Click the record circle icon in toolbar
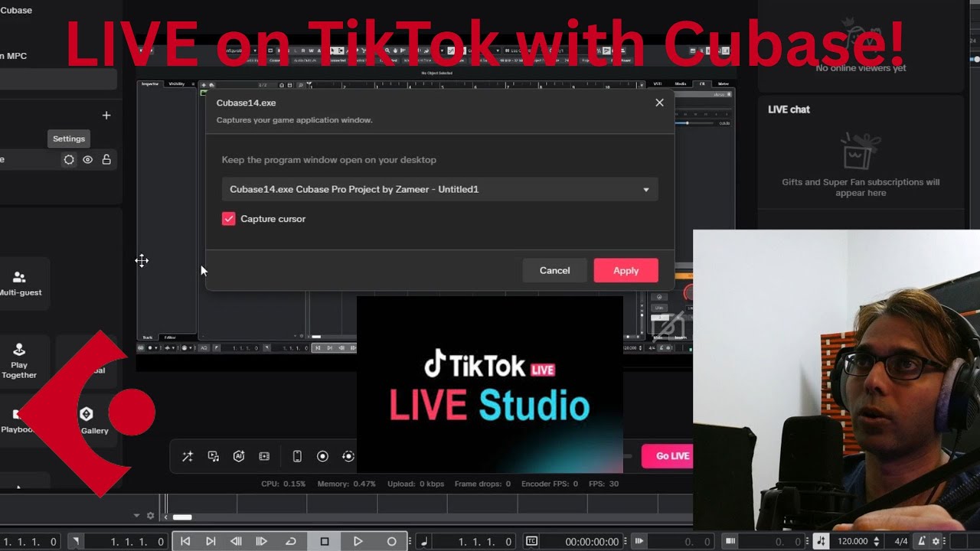This screenshot has height=551, width=980. pyautogui.click(x=322, y=456)
